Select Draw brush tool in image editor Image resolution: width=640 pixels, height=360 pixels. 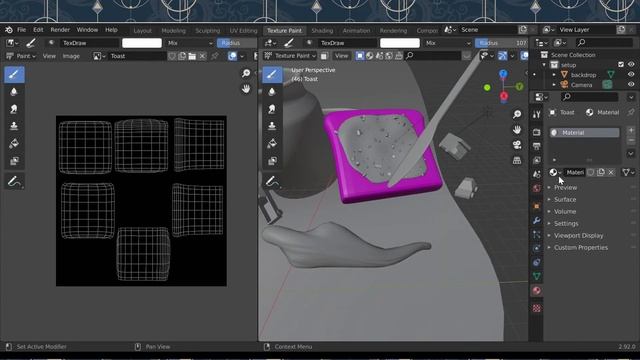14,75
